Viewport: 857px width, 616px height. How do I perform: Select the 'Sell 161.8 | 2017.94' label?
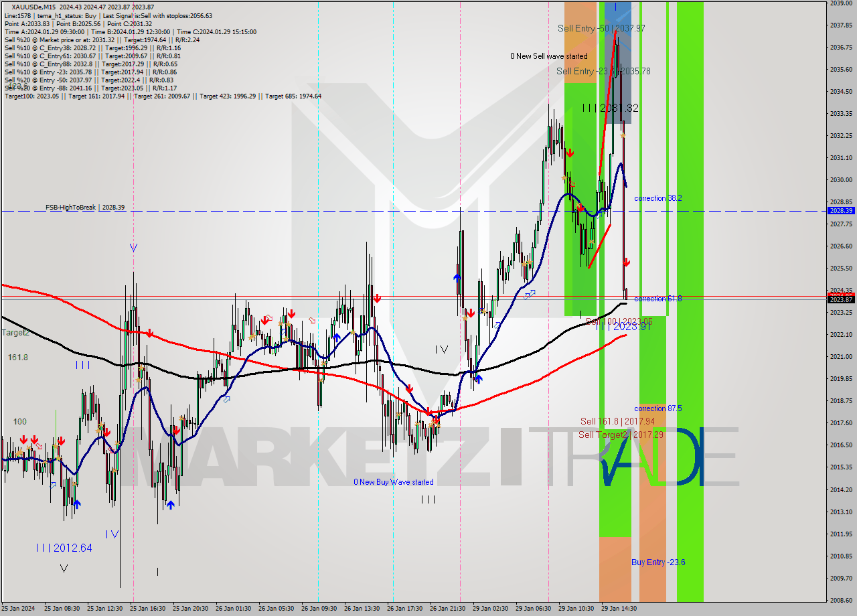[x=617, y=421]
